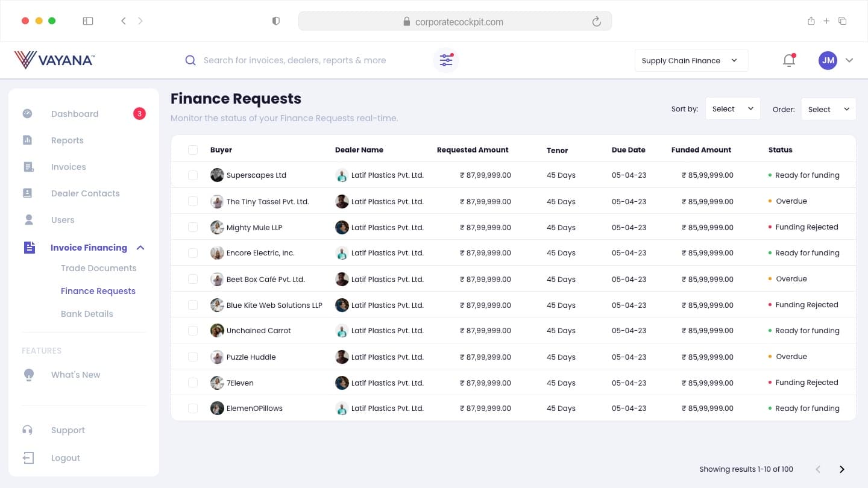Check the Mighty Mule LLP checkbox
The height and width of the screenshot is (488, 868).
193,227
